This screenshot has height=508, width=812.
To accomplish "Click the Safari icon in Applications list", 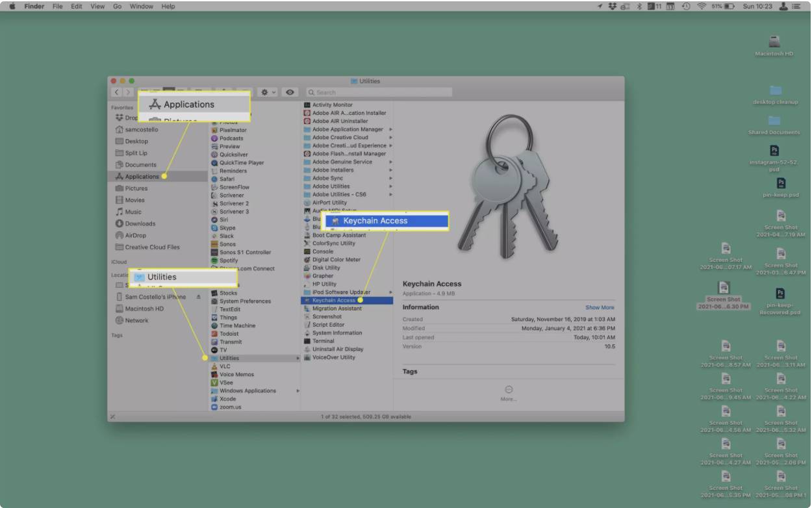I will coord(214,179).
